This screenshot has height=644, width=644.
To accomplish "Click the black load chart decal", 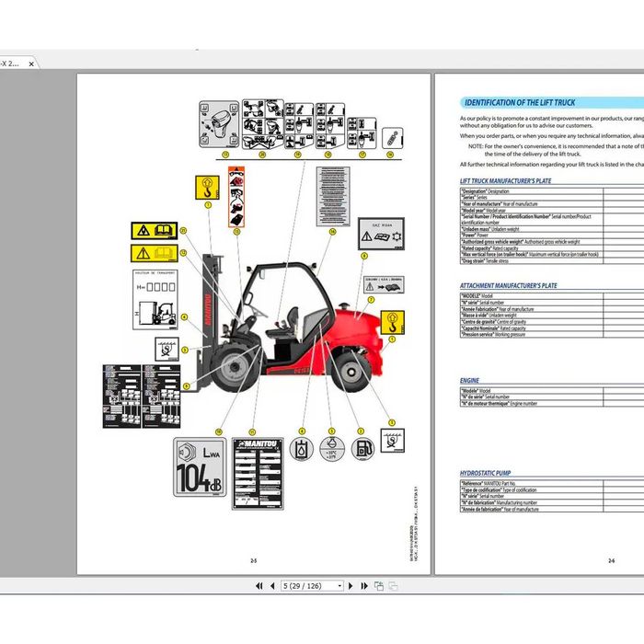I will [142, 396].
